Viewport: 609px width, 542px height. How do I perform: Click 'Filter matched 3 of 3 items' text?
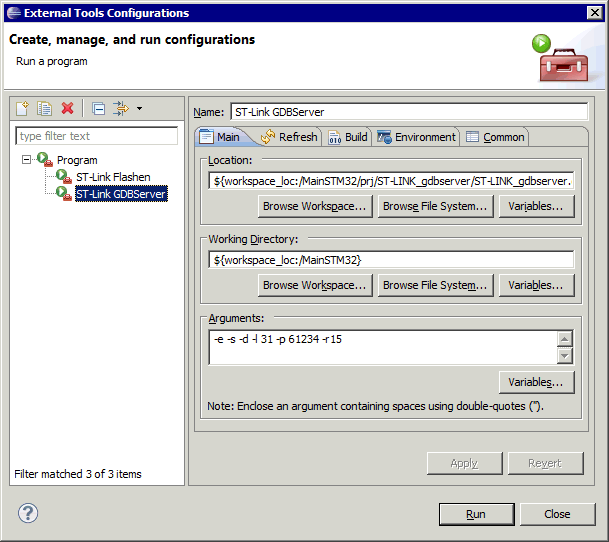pyautogui.click(x=78, y=474)
